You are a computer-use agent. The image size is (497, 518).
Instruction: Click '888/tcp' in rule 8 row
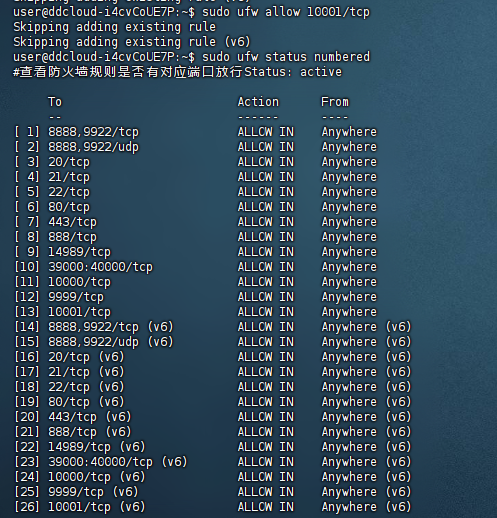(72, 237)
